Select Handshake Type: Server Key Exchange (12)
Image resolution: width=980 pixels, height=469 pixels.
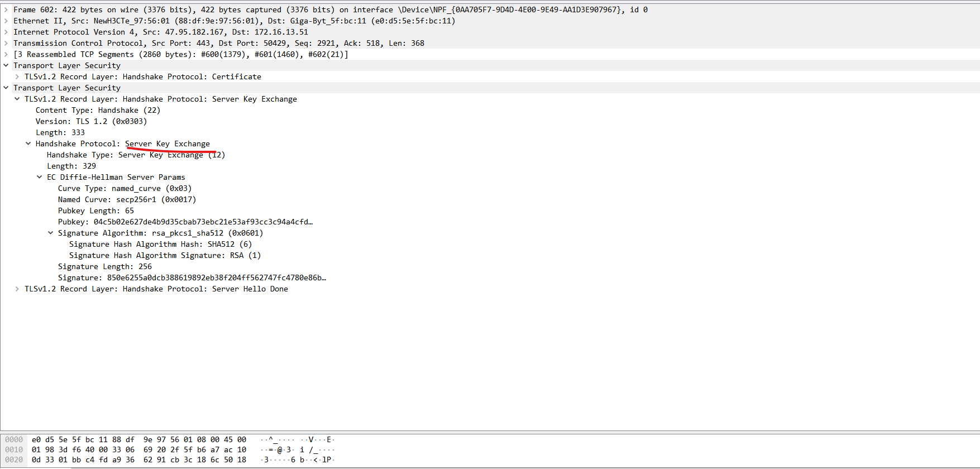(x=136, y=155)
